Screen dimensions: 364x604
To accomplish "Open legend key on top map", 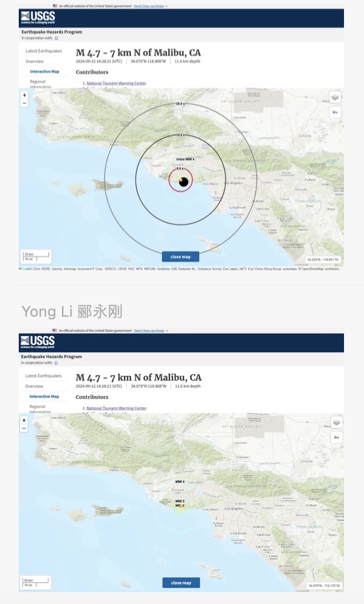I will [x=335, y=113].
